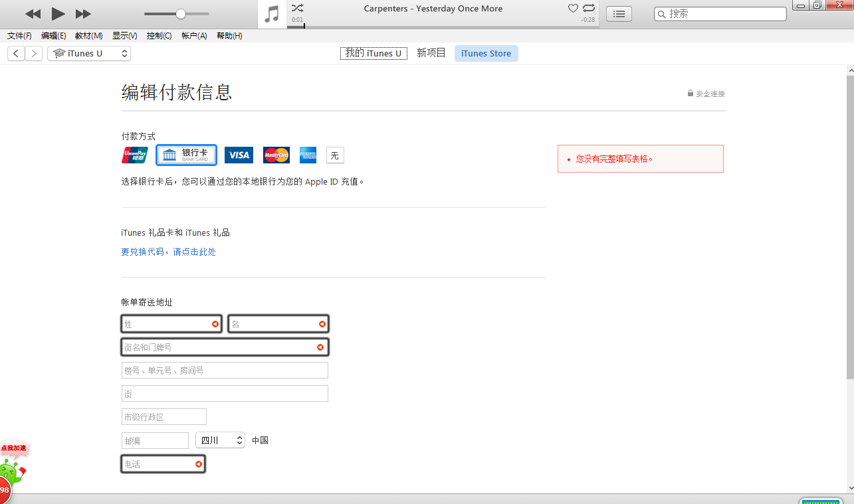Select UnionPay payment icon
854x504 pixels.
(x=135, y=155)
